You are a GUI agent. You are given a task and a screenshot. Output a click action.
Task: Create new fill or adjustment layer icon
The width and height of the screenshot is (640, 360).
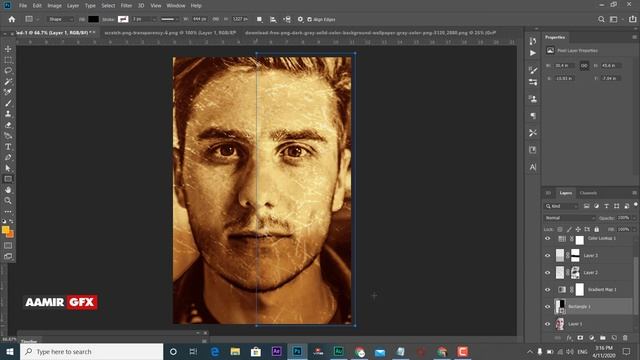tap(591, 338)
